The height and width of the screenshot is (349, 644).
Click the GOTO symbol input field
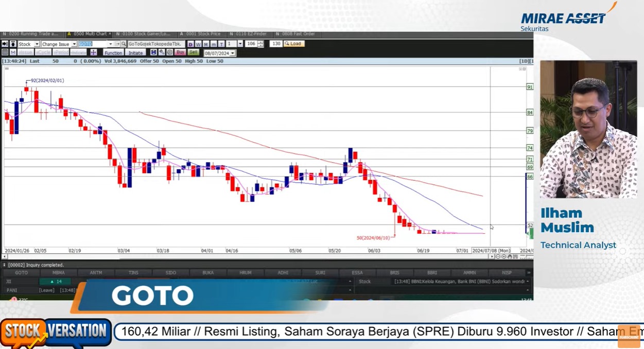click(x=93, y=44)
